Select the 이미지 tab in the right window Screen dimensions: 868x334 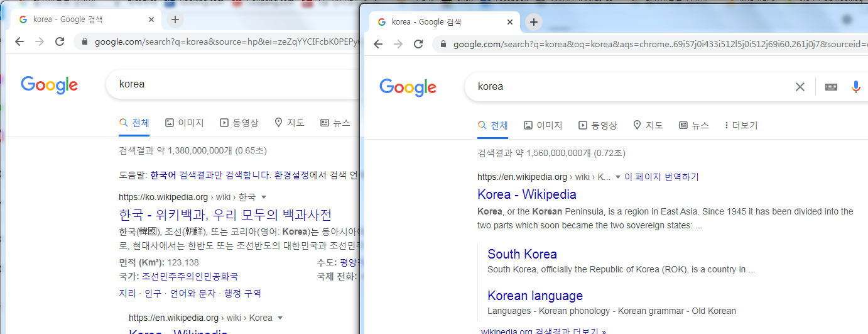click(x=543, y=125)
